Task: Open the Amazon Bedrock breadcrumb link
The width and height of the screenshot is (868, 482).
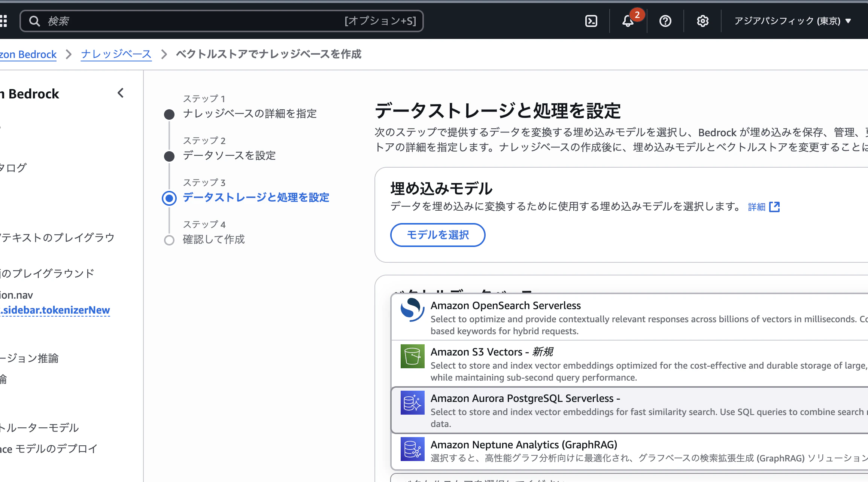Action: coord(28,54)
